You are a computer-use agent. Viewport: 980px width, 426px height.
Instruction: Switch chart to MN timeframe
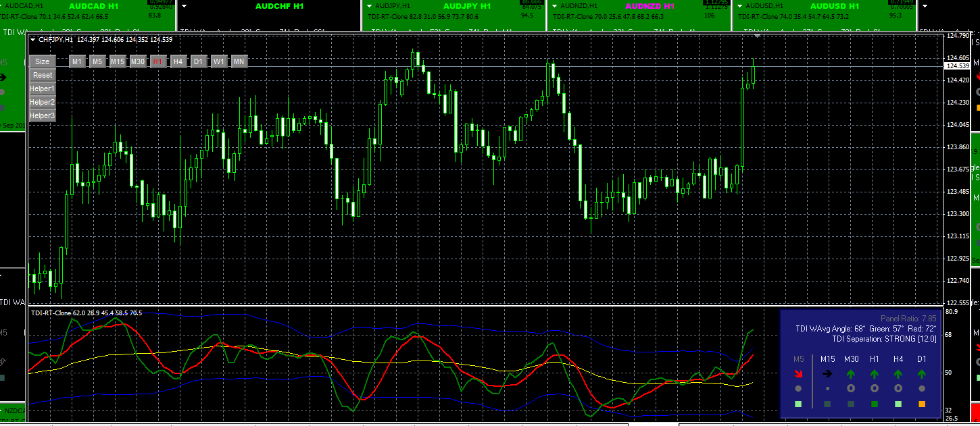(x=239, y=61)
